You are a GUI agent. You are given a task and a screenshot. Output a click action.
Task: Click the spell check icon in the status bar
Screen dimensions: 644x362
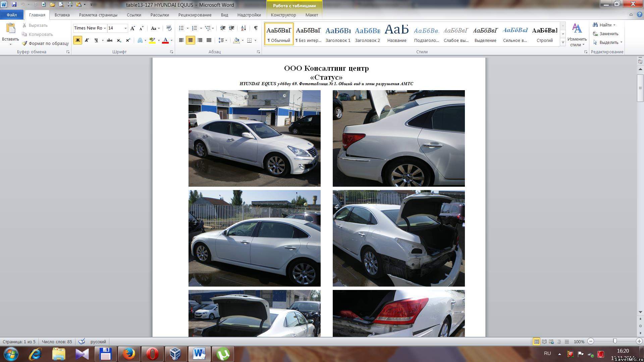click(82, 342)
